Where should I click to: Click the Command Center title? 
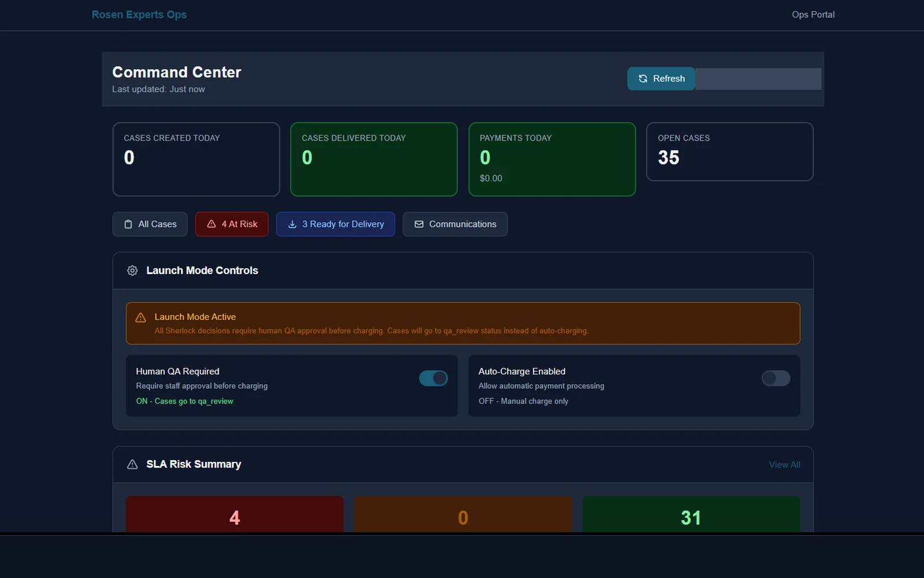pyautogui.click(x=177, y=72)
